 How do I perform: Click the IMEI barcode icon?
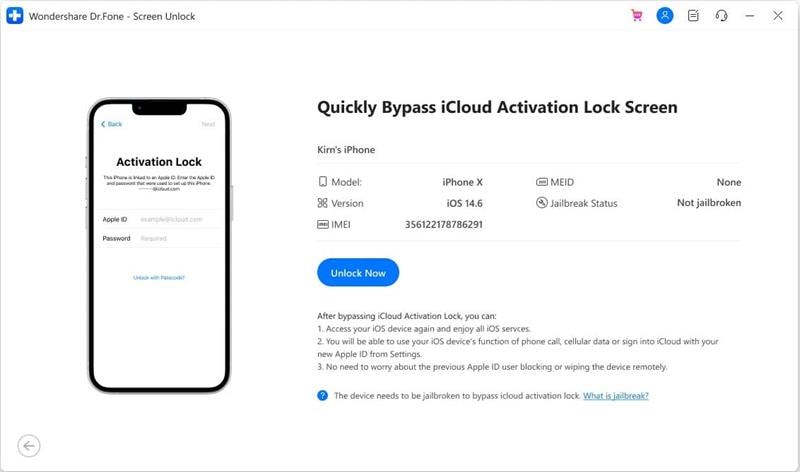tap(322, 224)
